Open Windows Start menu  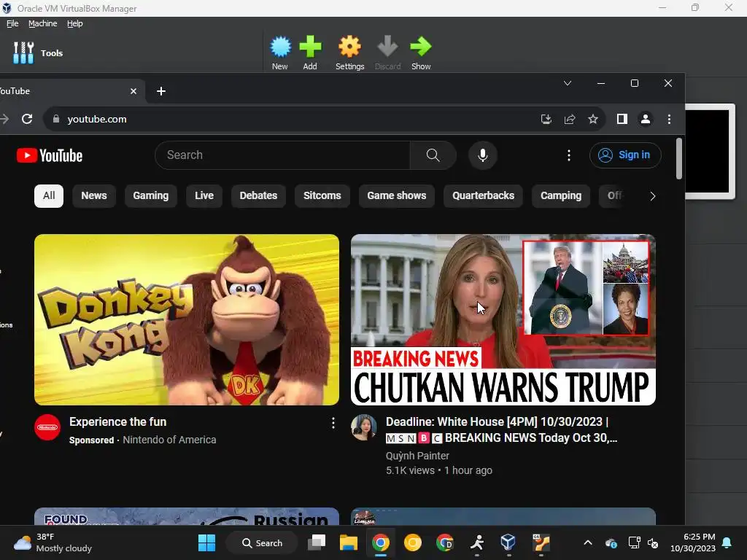tap(206, 542)
